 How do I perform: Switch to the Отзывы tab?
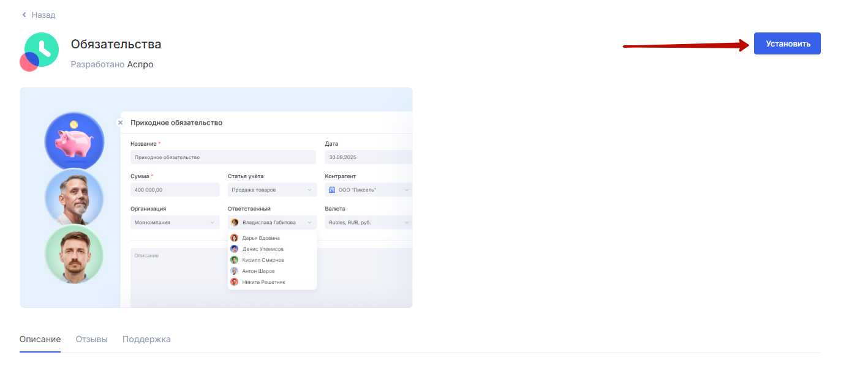(x=91, y=339)
